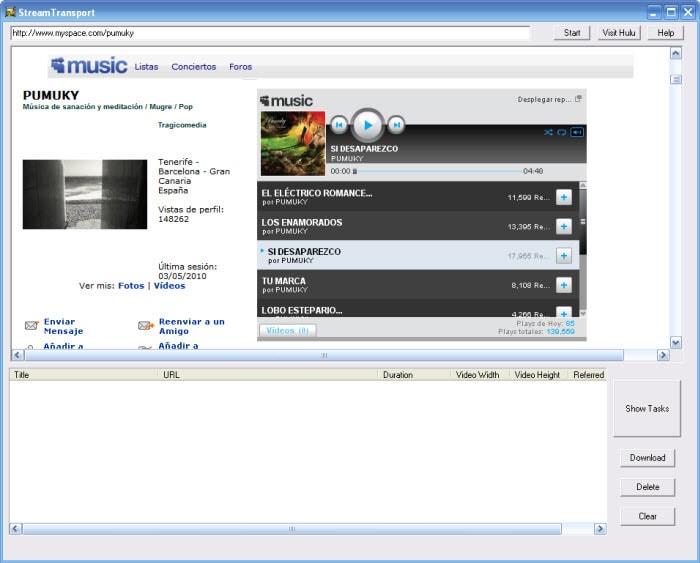Select the LOS ENAMORADOS track row

418,226
